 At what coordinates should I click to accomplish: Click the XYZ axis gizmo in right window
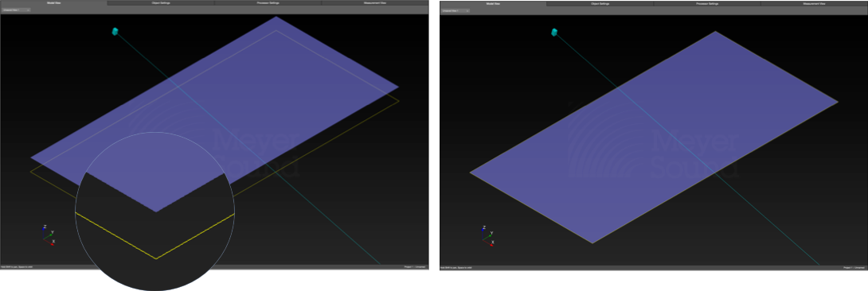tap(487, 235)
